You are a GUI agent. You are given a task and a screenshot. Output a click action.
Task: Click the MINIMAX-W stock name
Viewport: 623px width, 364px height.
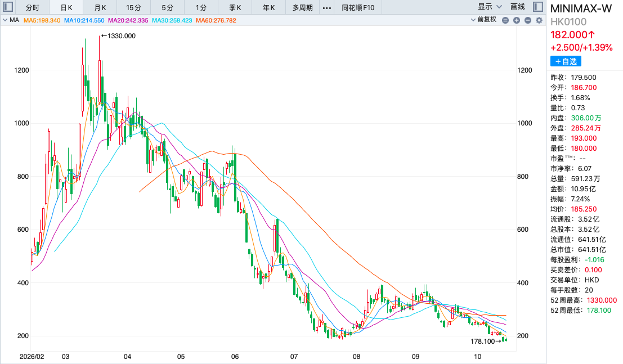pos(581,9)
